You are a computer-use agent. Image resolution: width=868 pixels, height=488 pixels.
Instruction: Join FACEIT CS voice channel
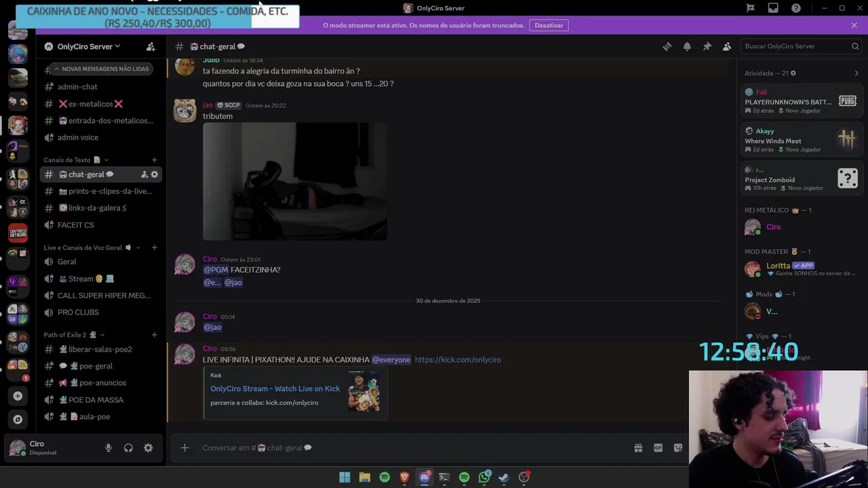[100, 225]
